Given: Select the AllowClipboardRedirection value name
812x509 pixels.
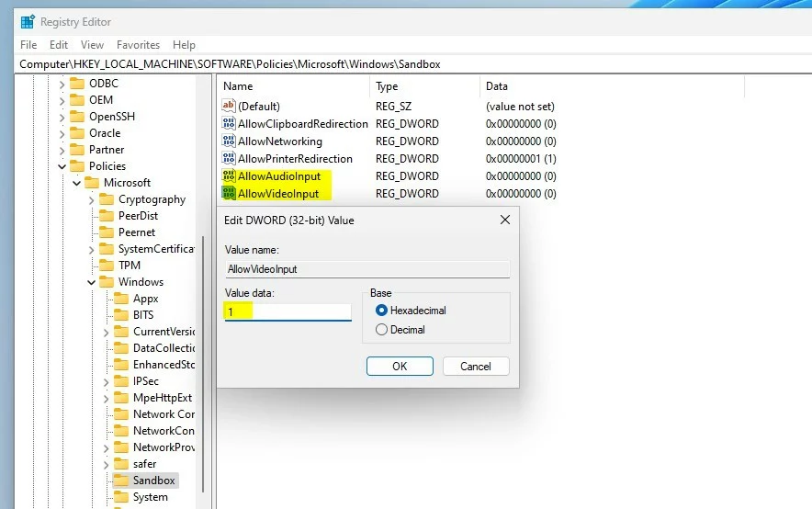Looking at the screenshot, I should pyautogui.click(x=303, y=124).
